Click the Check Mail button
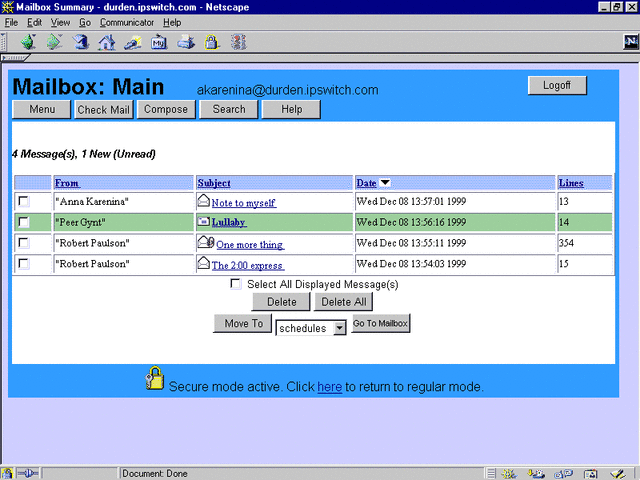Screen dimensions: 640x480 [x=104, y=109]
